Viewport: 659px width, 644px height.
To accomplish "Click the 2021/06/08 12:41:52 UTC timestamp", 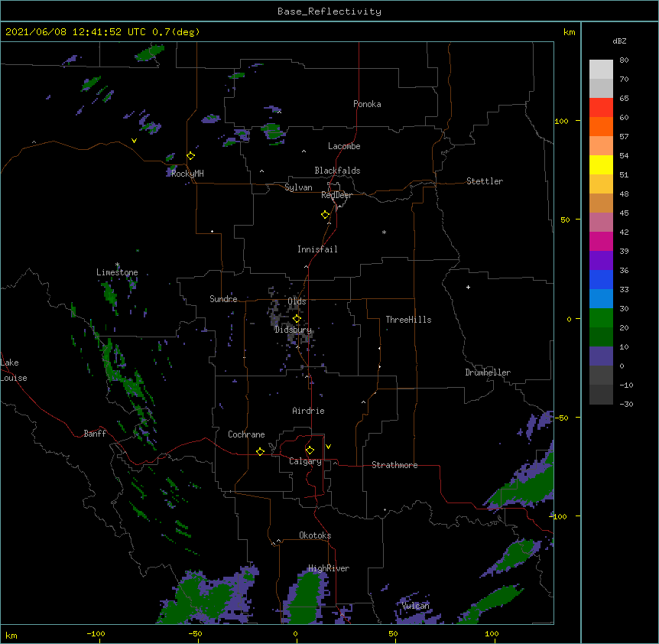I will coord(76,32).
